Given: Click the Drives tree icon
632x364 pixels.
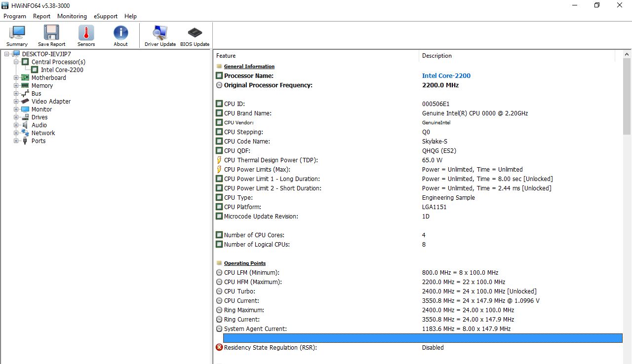Looking at the screenshot, I should click(25, 117).
